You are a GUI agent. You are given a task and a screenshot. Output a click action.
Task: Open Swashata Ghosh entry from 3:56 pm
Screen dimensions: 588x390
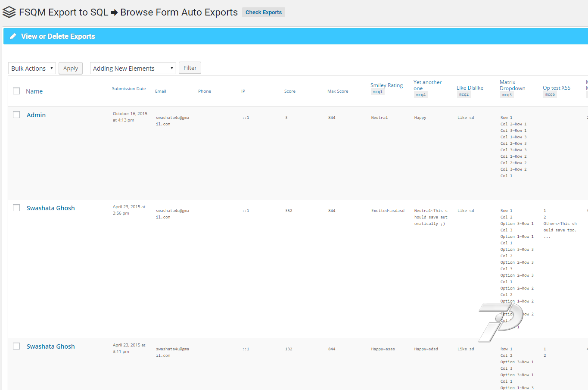pos(51,208)
